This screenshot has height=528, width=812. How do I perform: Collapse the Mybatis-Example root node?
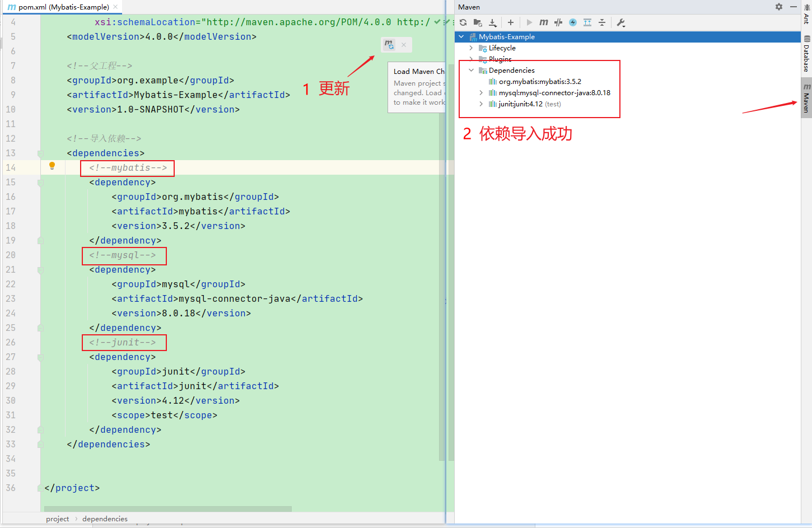pyautogui.click(x=461, y=36)
